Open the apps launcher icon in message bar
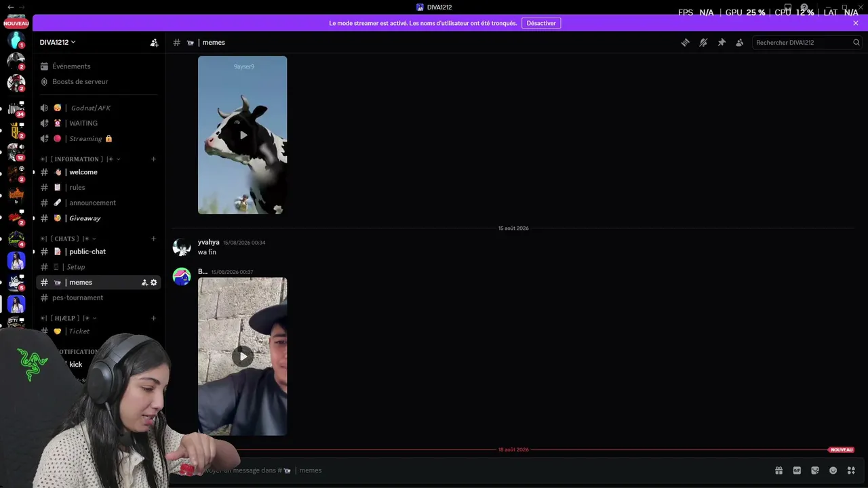This screenshot has height=488, width=868. pyautogui.click(x=851, y=470)
